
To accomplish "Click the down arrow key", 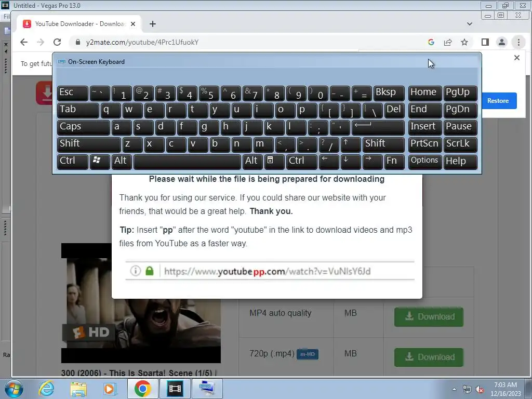I will point(351,162).
